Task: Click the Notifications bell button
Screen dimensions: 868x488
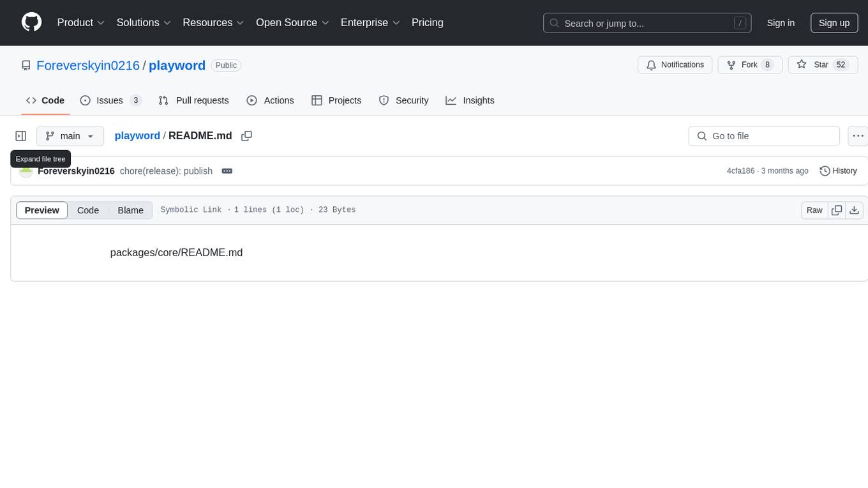Action: tap(675, 65)
